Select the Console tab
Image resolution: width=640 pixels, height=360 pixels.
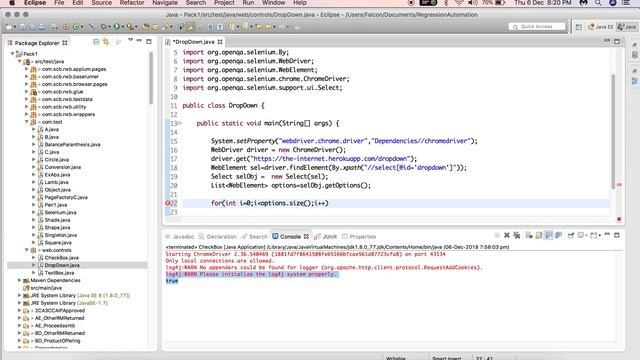click(x=290, y=236)
